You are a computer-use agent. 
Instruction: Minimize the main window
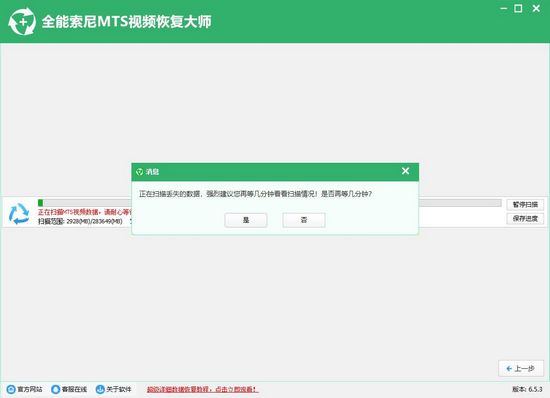(504, 8)
